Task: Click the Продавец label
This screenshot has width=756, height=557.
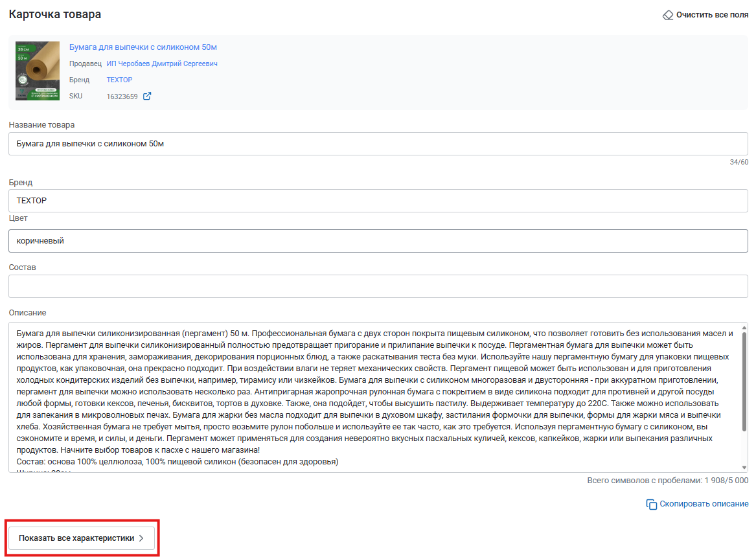Action: coord(86,63)
